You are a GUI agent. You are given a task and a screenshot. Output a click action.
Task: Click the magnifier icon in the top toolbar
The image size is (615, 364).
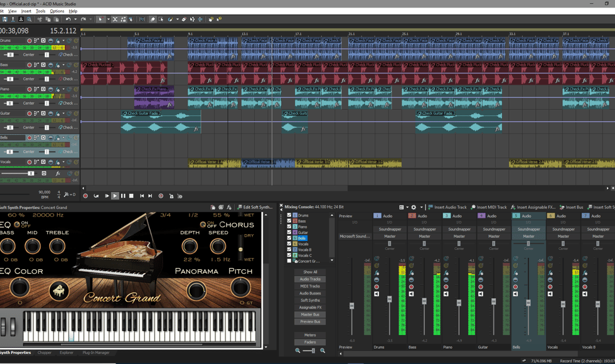coord(29,19)
